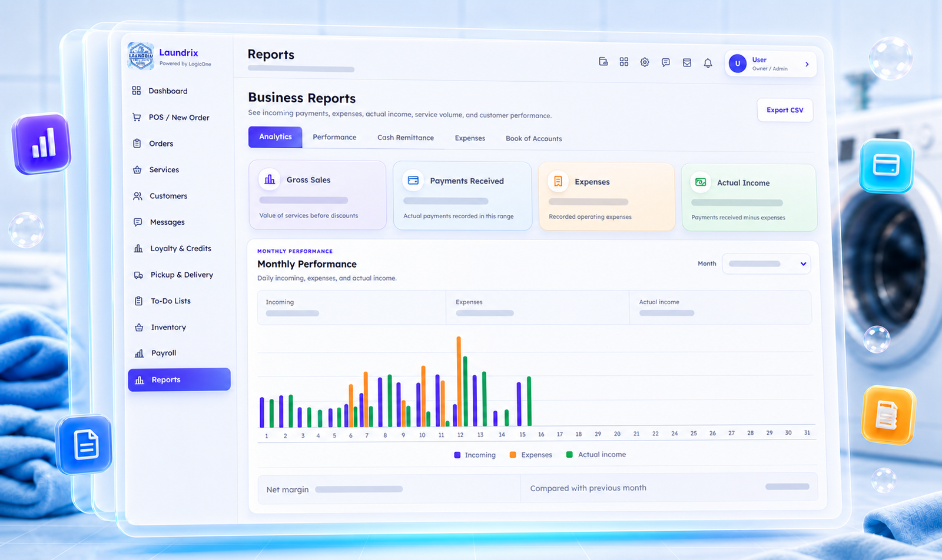The height and width of the screenshot is (560, 942).
Task: Click the tall orange bar at day 12
Action: click(x=459, y=381)
